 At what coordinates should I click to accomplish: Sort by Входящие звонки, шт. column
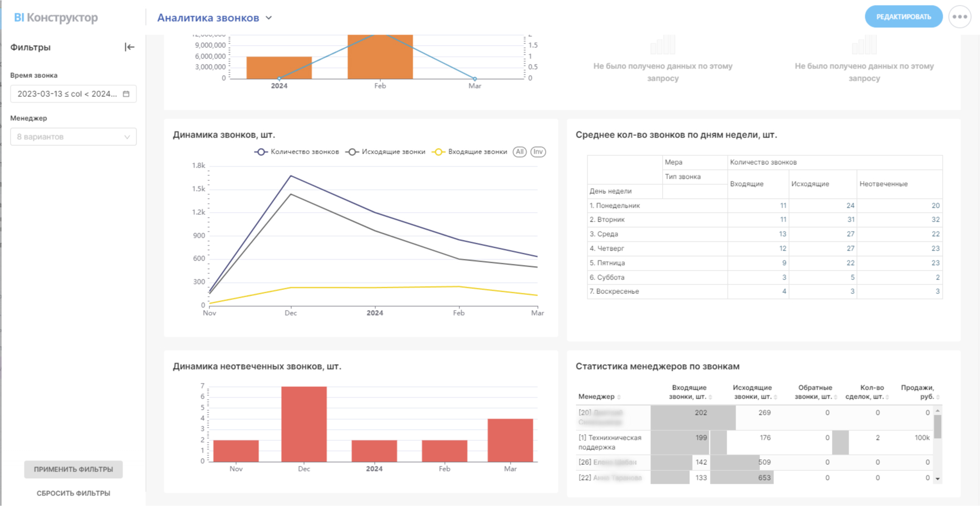[x=710, y=397]
